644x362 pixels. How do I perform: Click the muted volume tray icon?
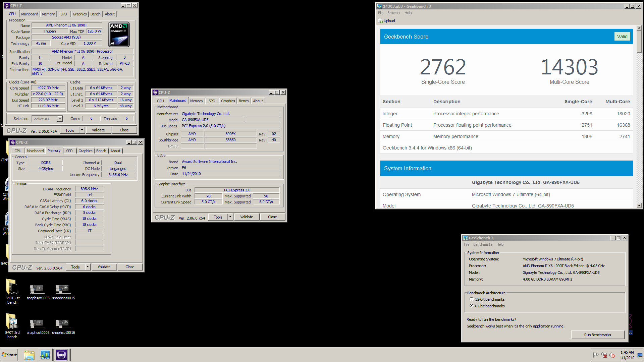(612, 355)
